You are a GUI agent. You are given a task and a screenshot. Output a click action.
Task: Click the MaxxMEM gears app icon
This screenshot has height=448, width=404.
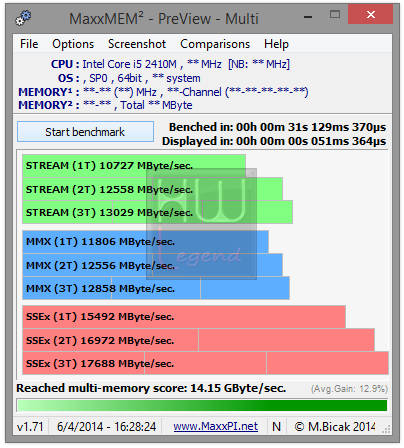click(x=23, y=18)
